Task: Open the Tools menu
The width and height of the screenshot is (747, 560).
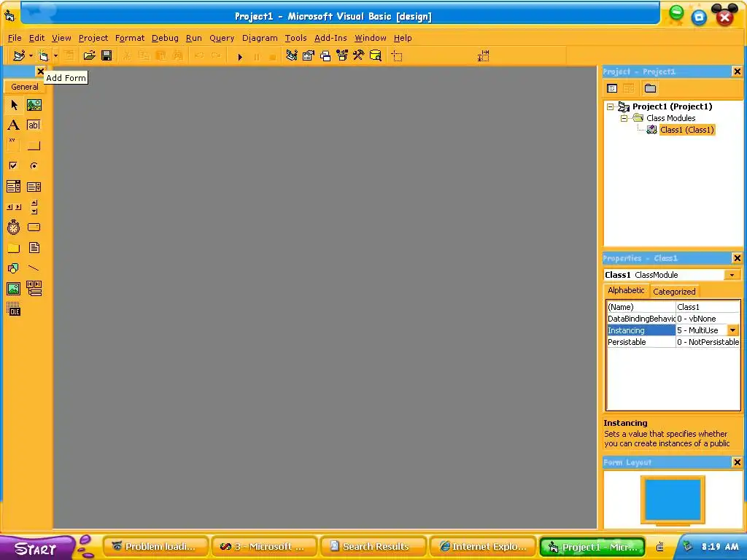Action: [x=296, y=38]
